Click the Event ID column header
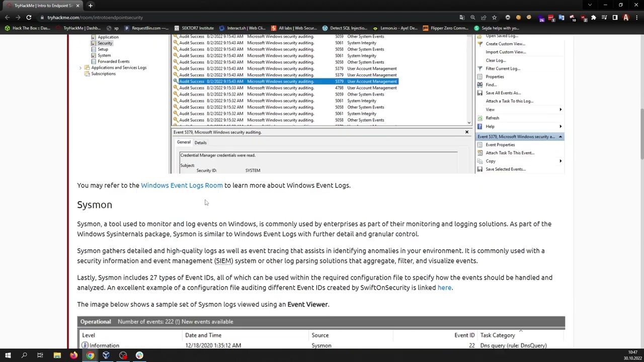The image size is (644, 362). click(464, 335)
